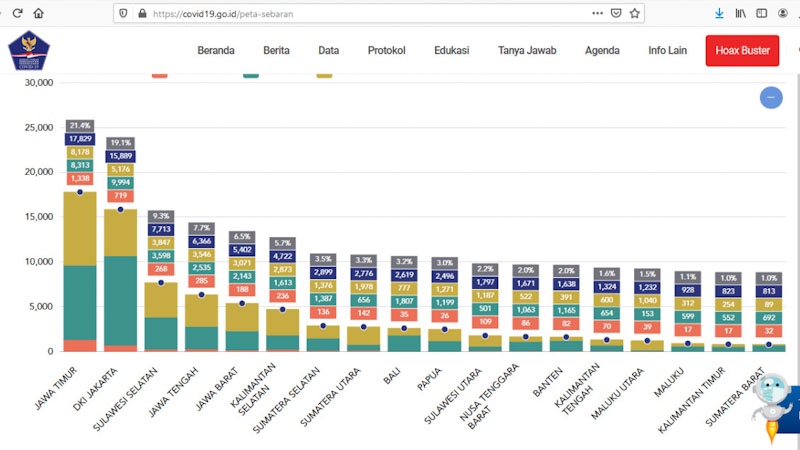Open the Protokol menu item
Screen dimensions: 800x450
(x=386, y=51)
